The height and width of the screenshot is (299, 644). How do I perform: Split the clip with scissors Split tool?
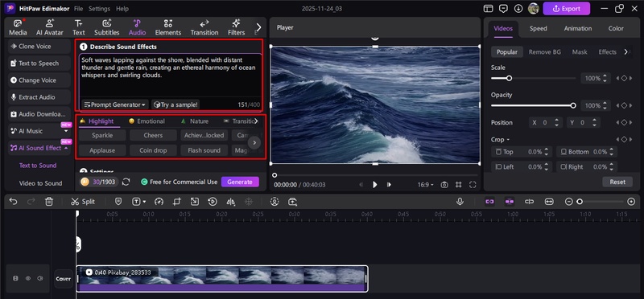click(83, 202)
